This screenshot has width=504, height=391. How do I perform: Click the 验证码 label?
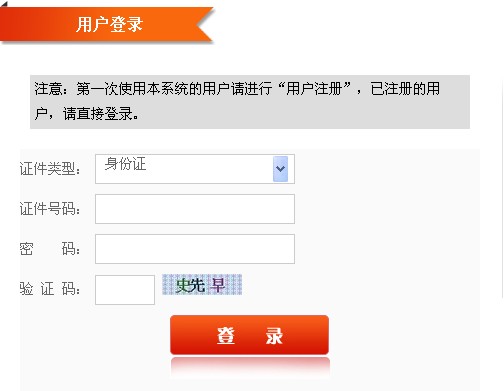coord(50,289)
